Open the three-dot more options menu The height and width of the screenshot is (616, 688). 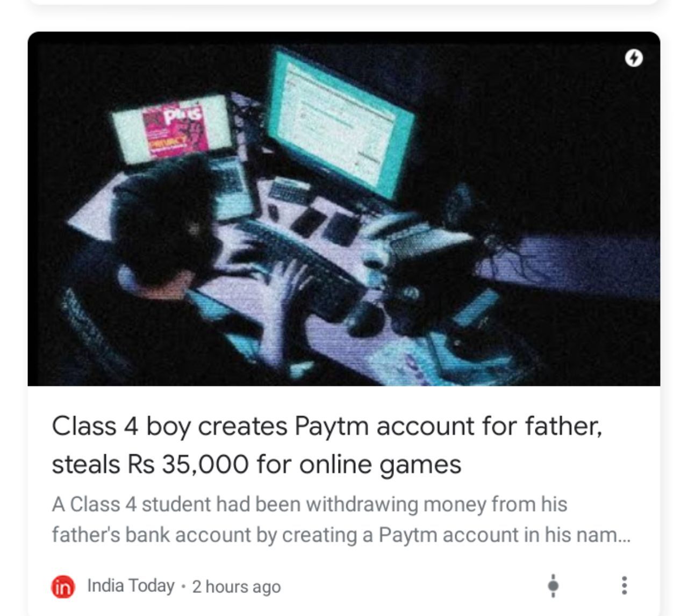click(x=624, y=585)
